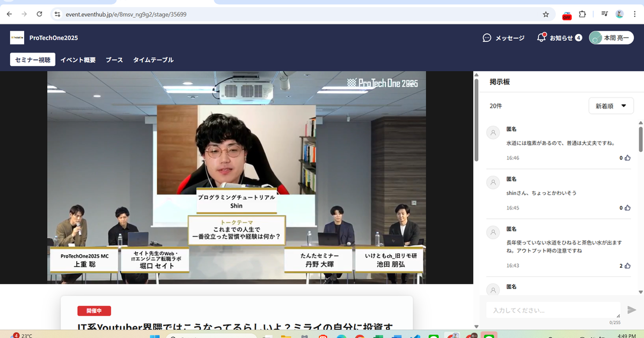Screen dimensions: 644x338
Task: Switch to the イベント概要 tab
Action: pyautogui.click(x=78, y=60)
